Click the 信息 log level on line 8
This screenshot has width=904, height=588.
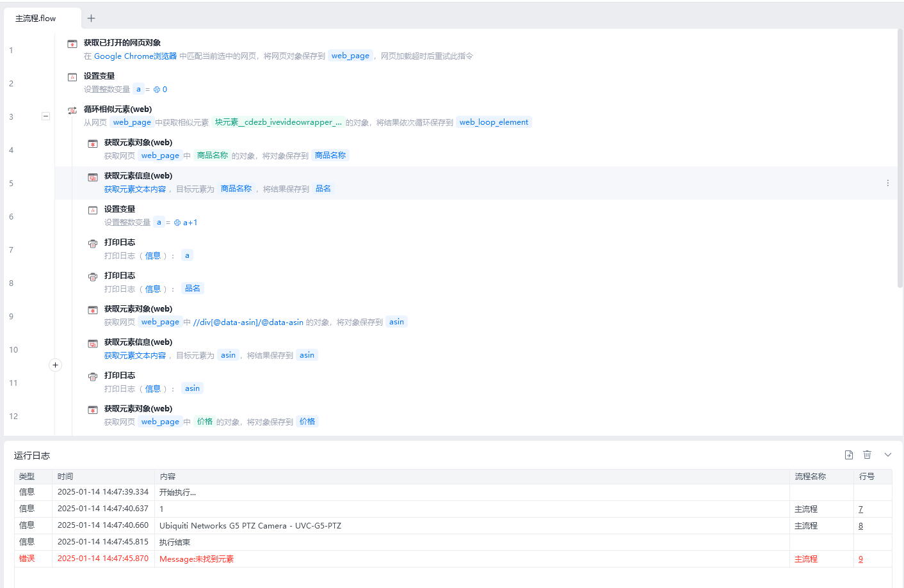pos(153,289)
